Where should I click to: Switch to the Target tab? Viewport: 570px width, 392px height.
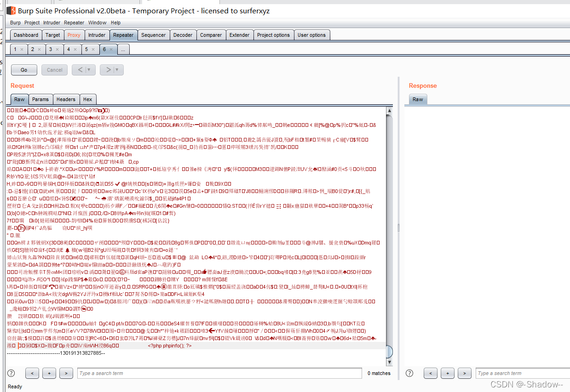point(53,35)
